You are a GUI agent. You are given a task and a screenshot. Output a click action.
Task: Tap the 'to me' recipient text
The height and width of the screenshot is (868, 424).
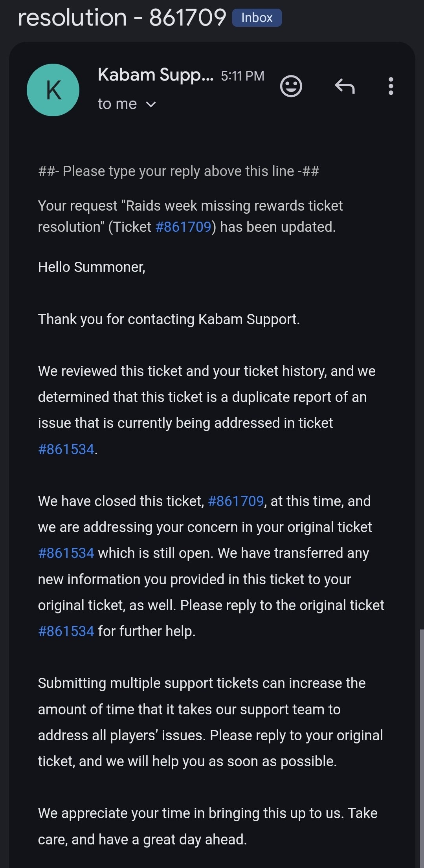(117, 104)
